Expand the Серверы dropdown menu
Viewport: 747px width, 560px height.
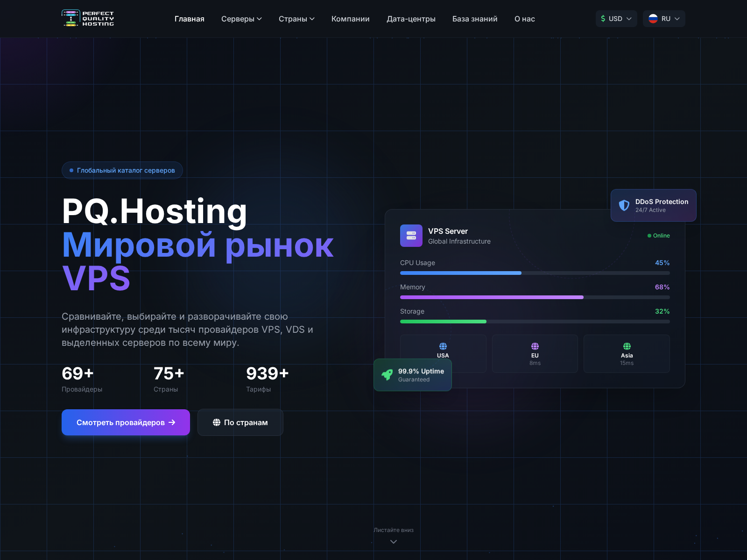click(241, 19)
